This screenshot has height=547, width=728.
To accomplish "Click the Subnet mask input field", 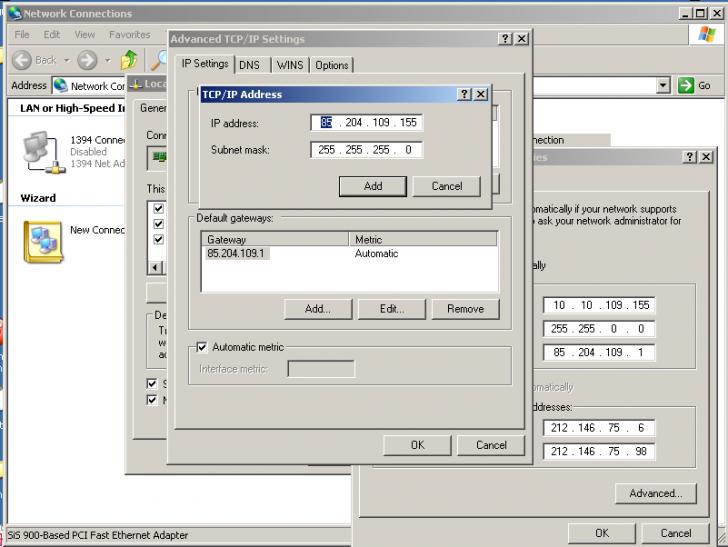I will (x=366, y=150).
